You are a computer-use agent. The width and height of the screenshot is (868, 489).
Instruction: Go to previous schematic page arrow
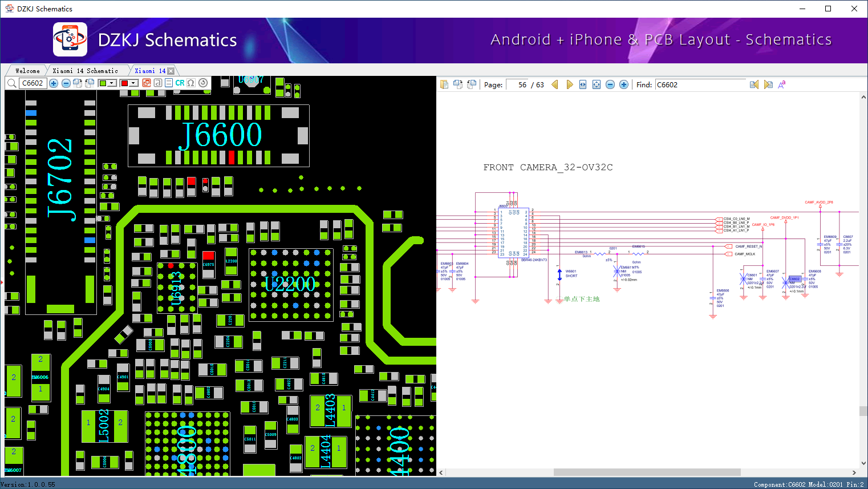555,84
